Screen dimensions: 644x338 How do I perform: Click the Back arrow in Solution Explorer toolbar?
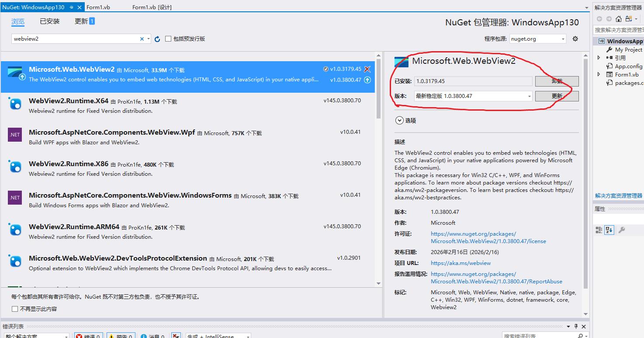click(x=599, y=19)
